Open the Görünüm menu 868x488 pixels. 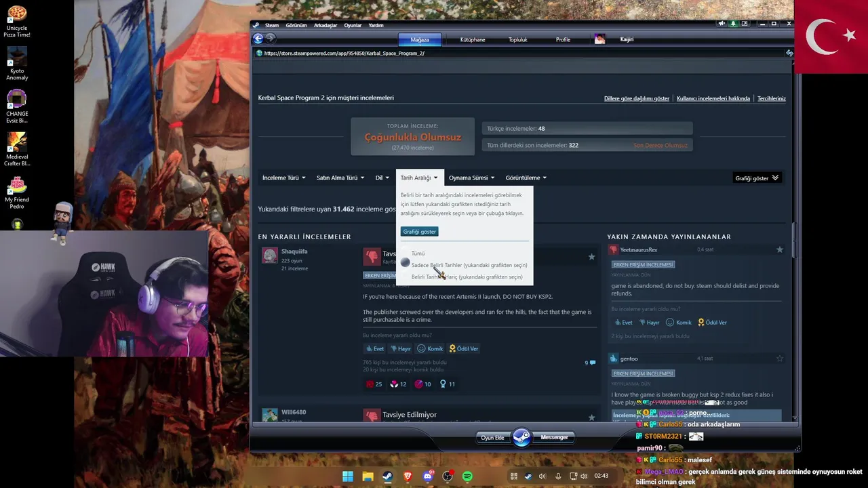coord(296,25)
